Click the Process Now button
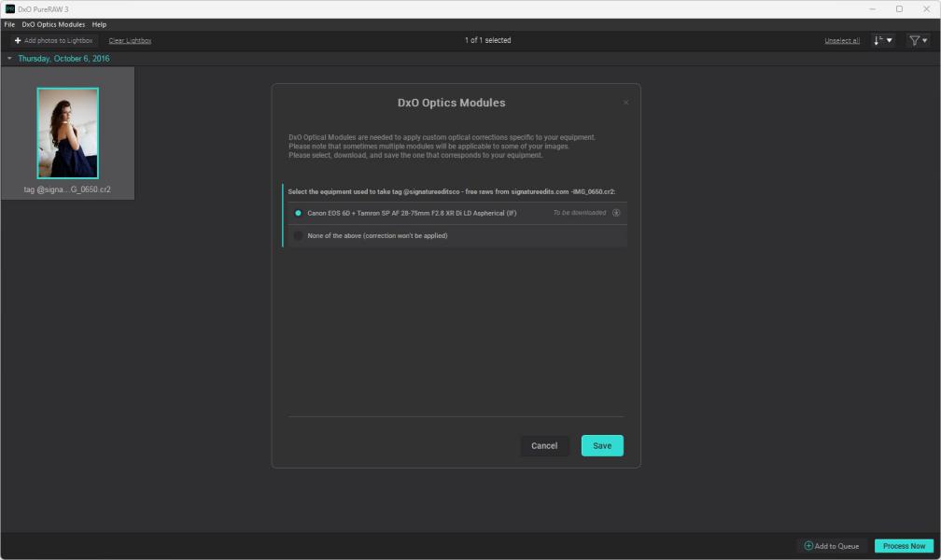941x560 pixels. pos(904,546)
